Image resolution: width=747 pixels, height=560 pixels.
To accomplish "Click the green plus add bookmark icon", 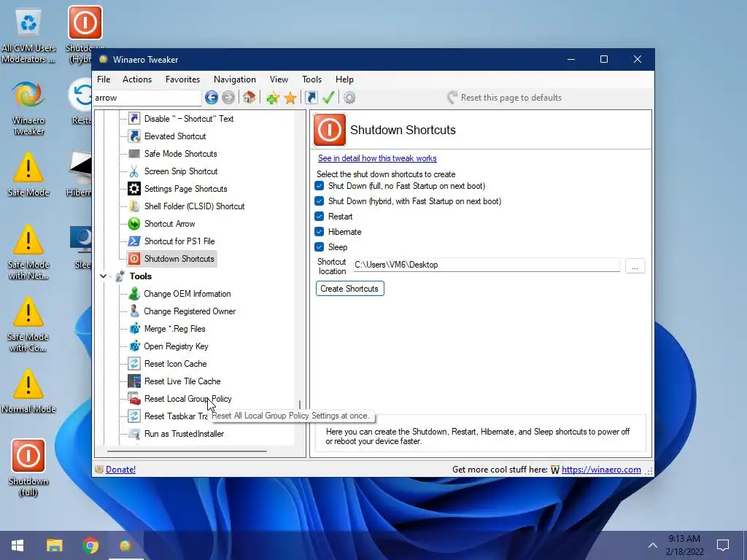I will pyautogui.click(x=273, y=98).
